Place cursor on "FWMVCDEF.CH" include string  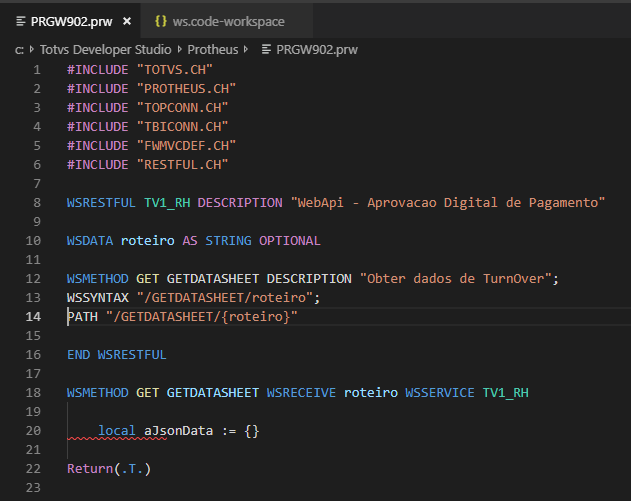point(186,145)
